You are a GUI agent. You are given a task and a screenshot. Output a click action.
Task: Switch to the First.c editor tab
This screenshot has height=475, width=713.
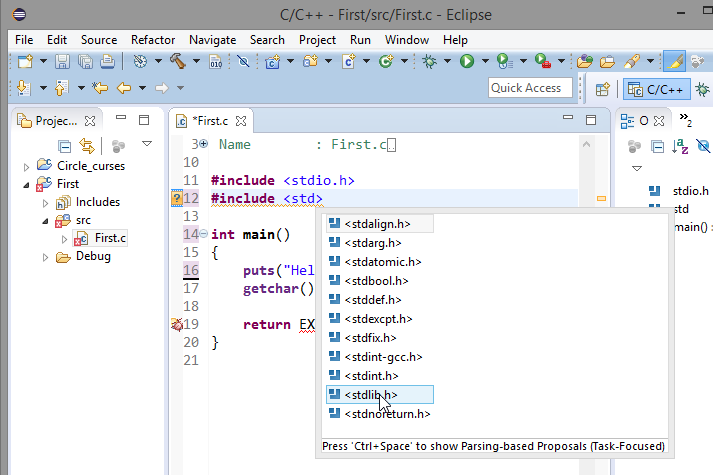click(209, 121)
